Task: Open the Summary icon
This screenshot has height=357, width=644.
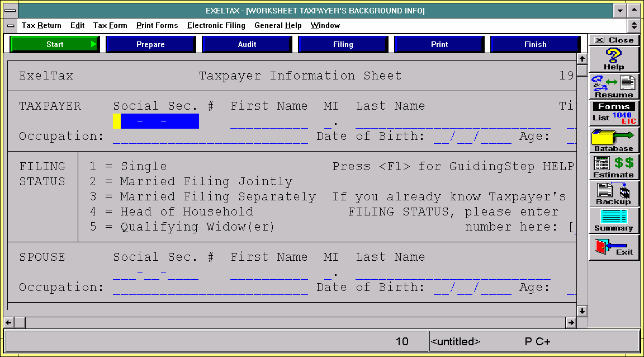Action: [614, 220]
